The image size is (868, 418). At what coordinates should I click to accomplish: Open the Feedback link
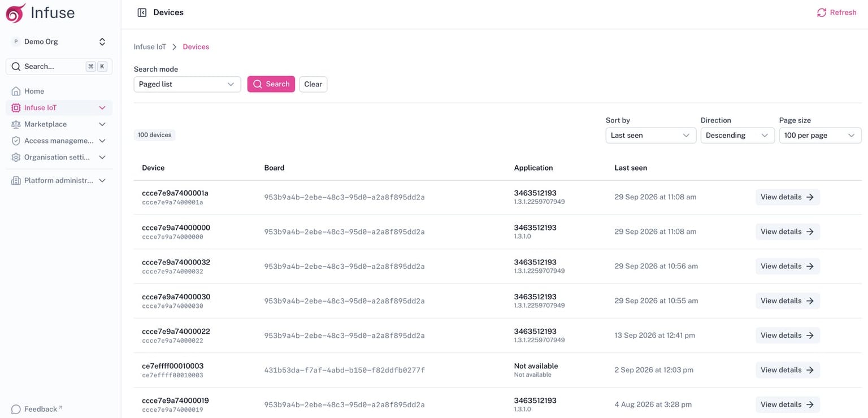click(x=37, y=409)
